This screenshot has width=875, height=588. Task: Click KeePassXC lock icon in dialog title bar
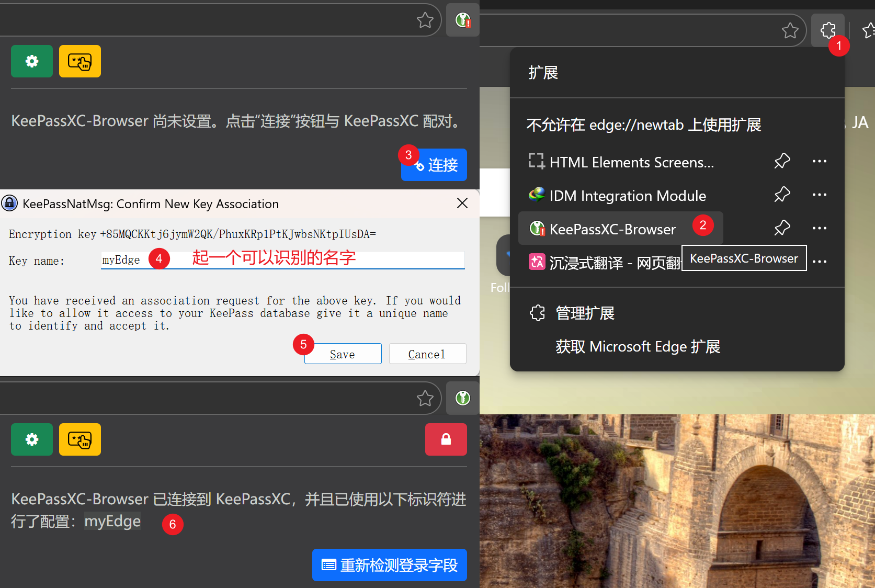click(x=9, y=203)
